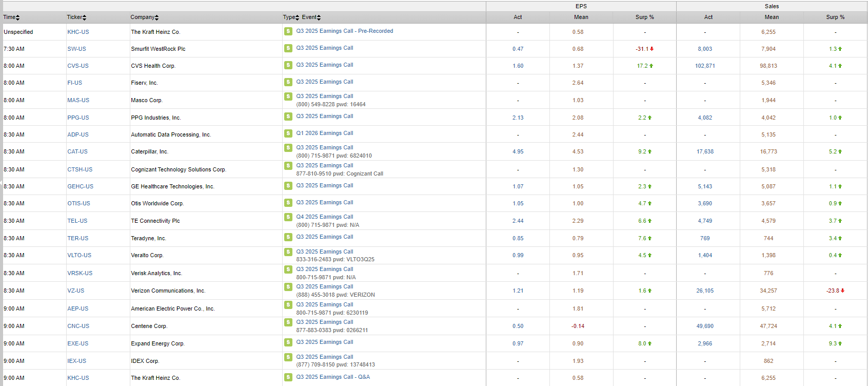Click the green event icon in CVS Health row
Viewport: 868px width, 386px height.
(x=288, y=65)
